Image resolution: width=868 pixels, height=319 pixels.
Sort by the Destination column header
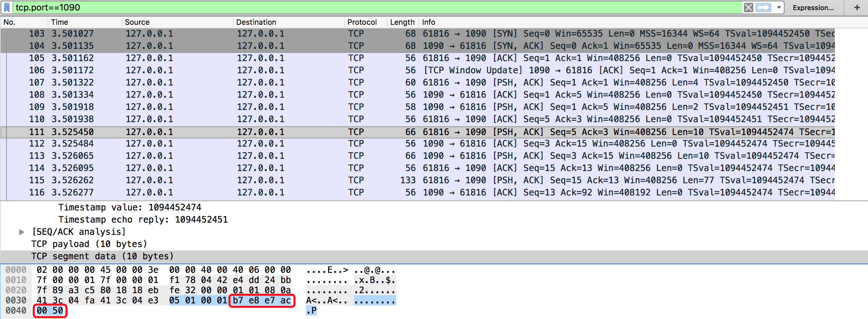point(256,22)
